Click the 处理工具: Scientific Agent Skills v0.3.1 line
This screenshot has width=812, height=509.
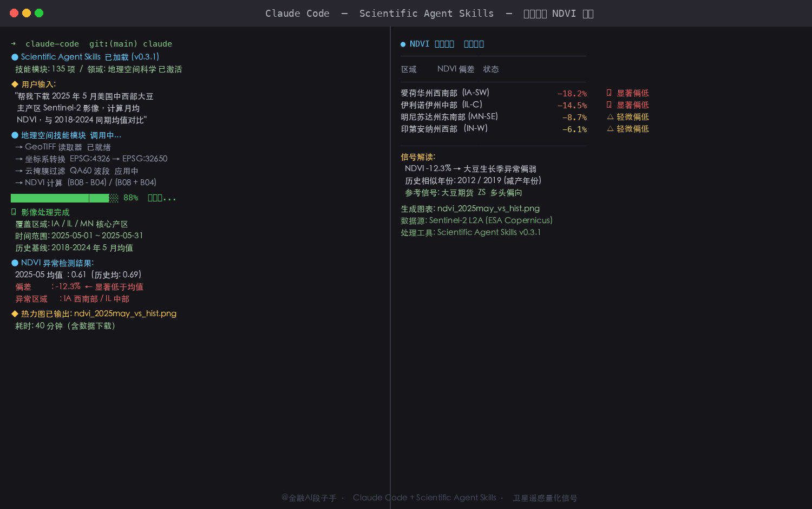[470, 232]
